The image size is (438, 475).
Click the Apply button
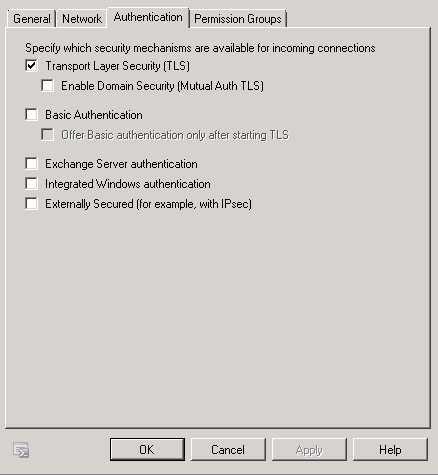click(x=309, y=450)
